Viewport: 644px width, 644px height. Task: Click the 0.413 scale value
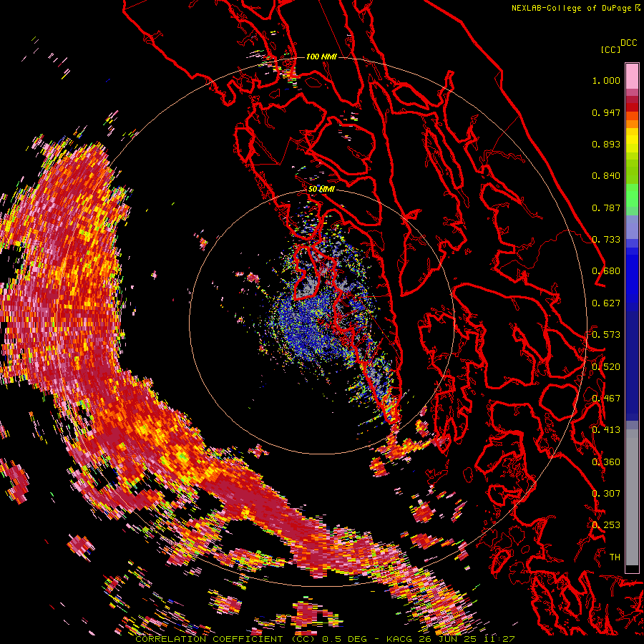606,430
